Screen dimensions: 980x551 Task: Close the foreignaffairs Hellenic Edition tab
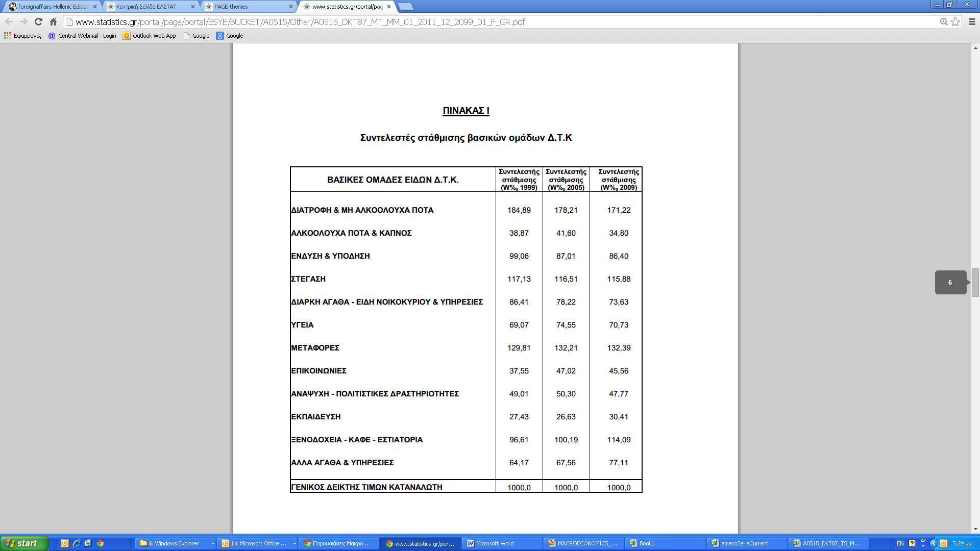click(x=95, y=7)
